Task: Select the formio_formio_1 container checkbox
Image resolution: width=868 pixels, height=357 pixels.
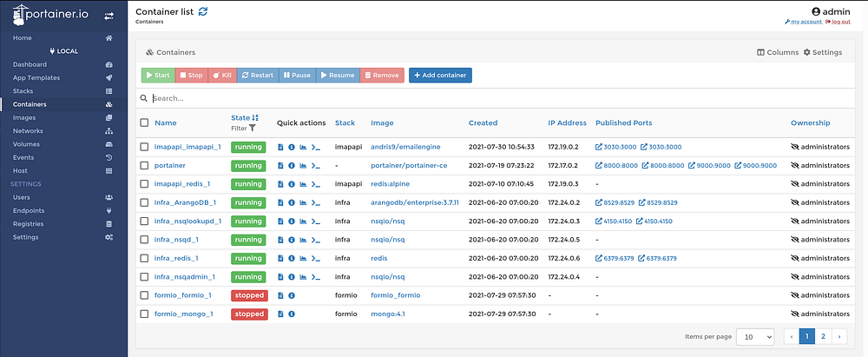Action: [x=145, y=296]
